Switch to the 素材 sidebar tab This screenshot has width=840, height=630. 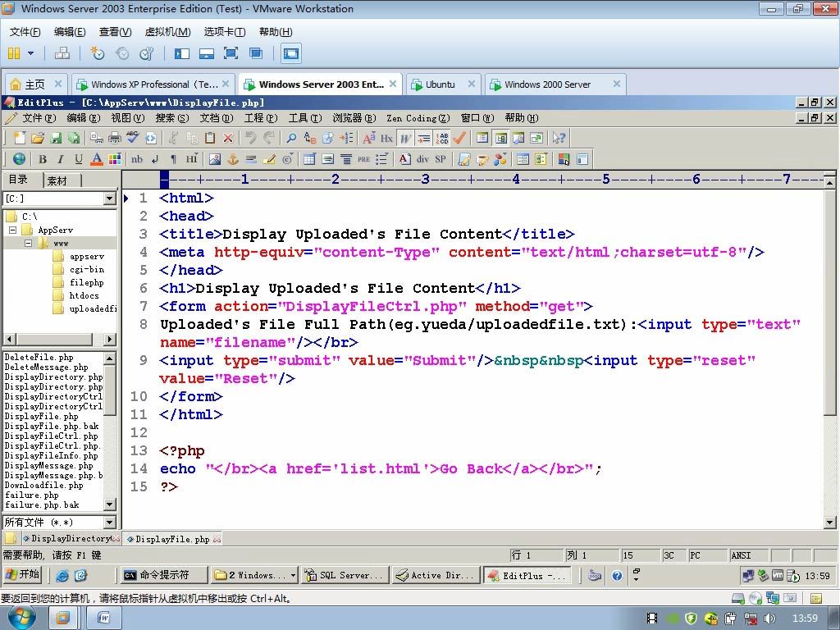pos(57,180)
